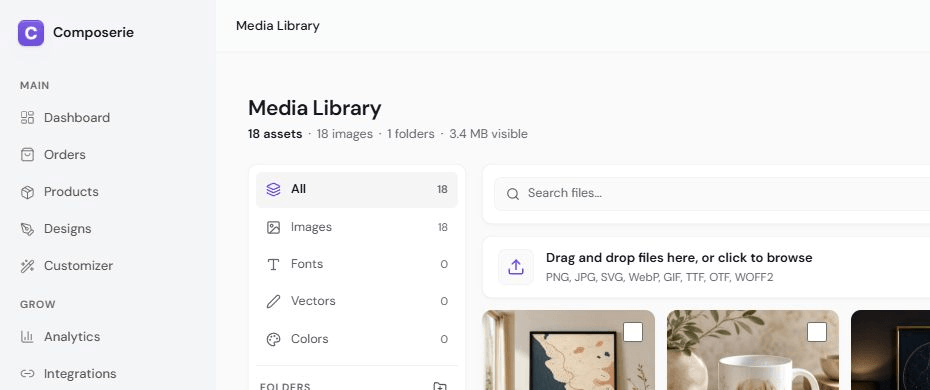Click the Orders shopping bag icon

coord(27,155)
